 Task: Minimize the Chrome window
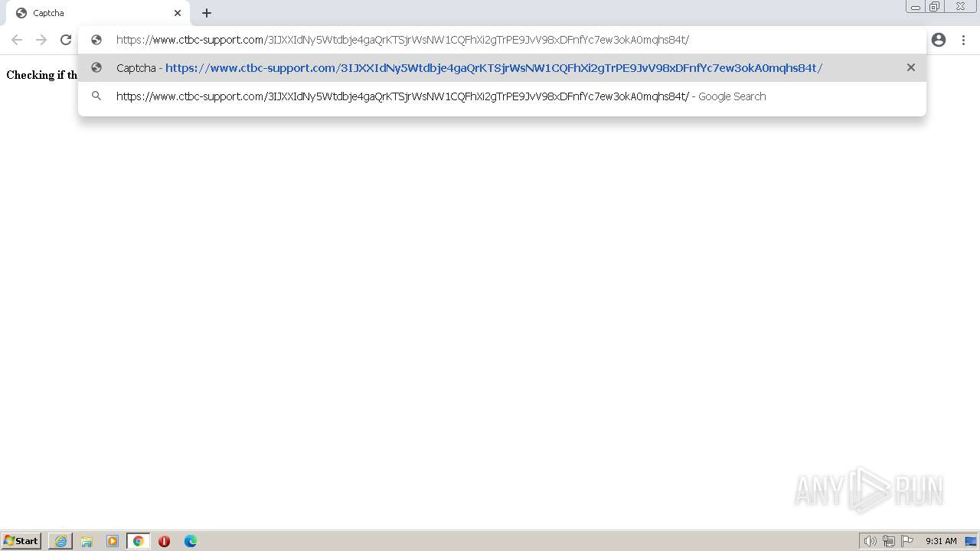pos(915,7)
